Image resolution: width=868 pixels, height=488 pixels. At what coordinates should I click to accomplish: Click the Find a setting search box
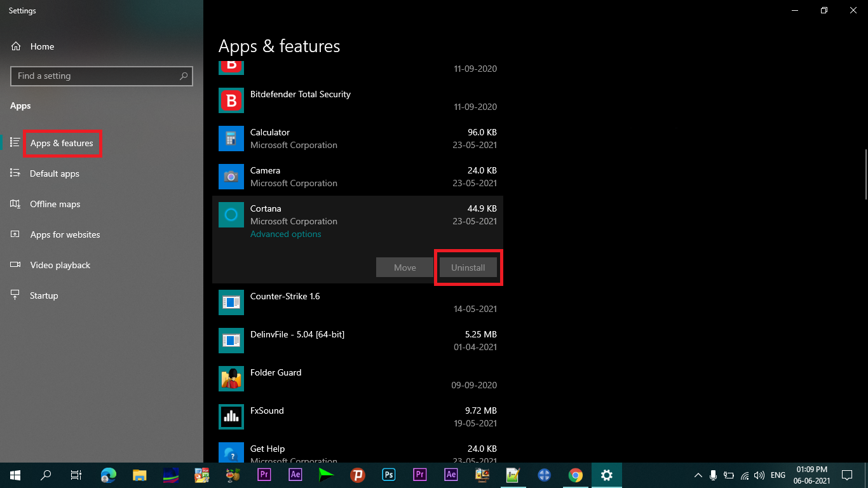tap(102, 76)
